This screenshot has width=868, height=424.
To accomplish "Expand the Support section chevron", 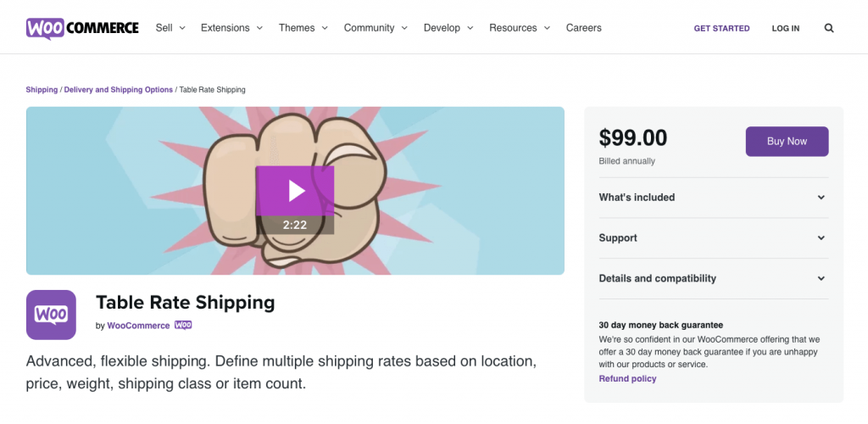I will pos(821,238).
